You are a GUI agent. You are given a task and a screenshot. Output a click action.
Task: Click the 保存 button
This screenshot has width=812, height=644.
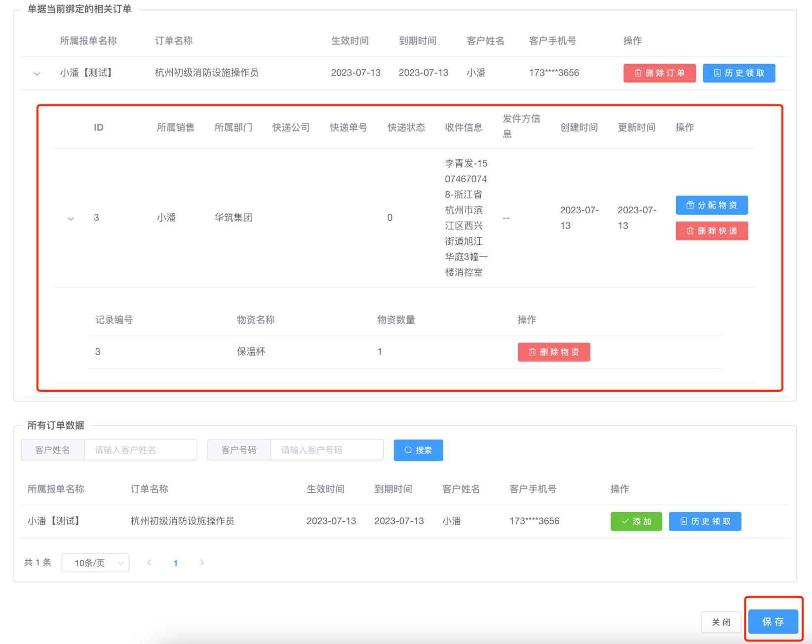coord(773,622)
